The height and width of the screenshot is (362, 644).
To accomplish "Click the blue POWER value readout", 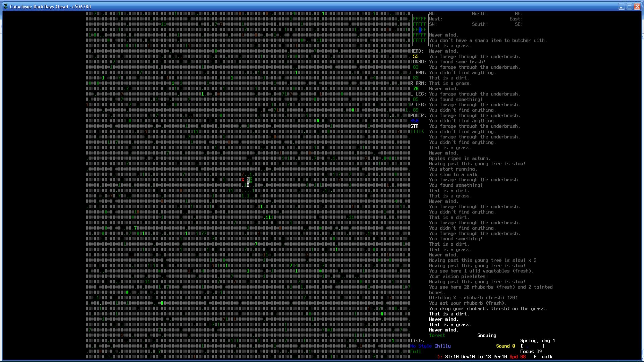I will pyautogui.click(x=415, y=121).
